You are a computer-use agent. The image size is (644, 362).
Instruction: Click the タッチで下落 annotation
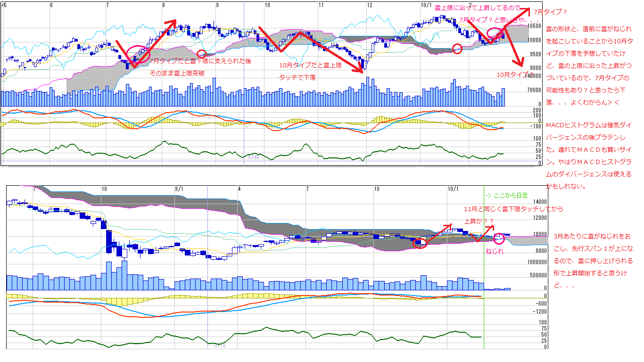pos(297,77)
